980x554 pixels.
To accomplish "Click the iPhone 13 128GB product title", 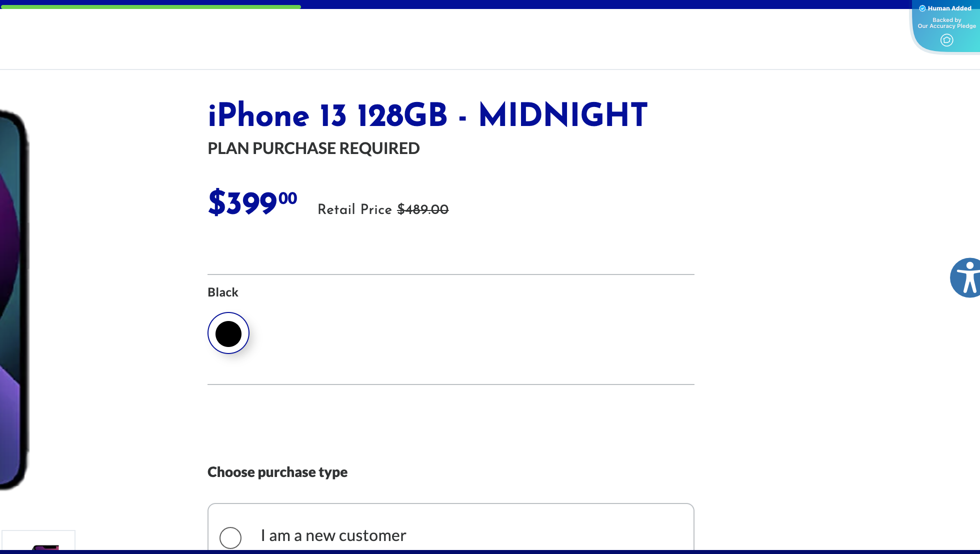I will (427, 115).
